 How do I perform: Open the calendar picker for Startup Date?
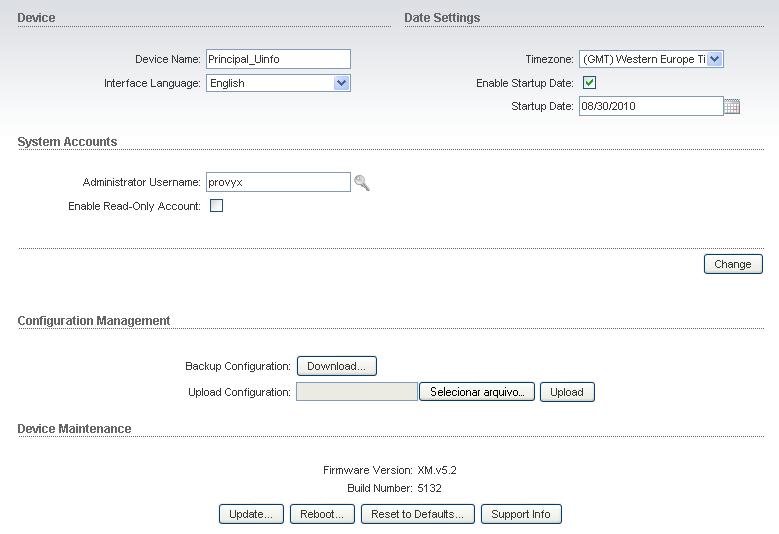pos(732,107)
